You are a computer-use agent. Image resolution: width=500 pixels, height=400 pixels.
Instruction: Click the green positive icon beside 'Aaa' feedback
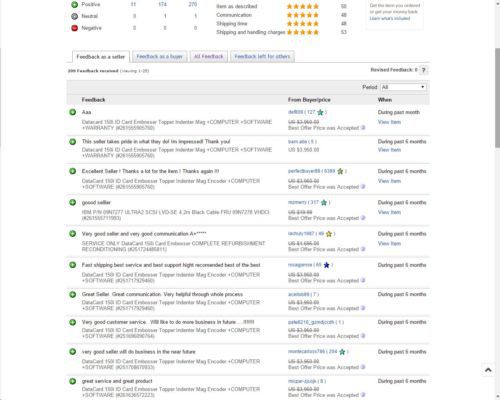click(73, 112)
